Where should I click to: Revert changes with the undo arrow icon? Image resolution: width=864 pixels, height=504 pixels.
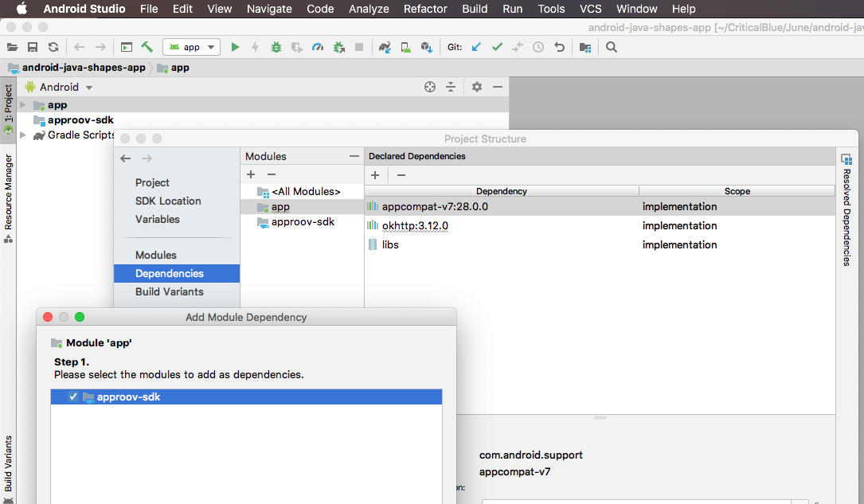(x=559, y=47)
